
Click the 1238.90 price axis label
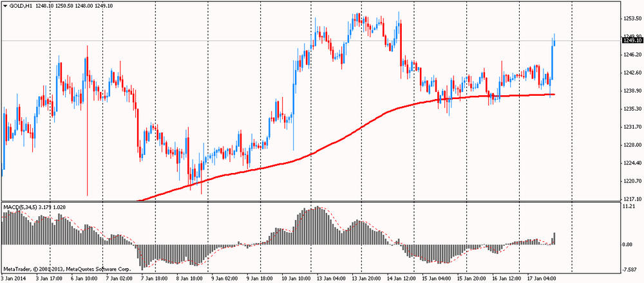632,91
